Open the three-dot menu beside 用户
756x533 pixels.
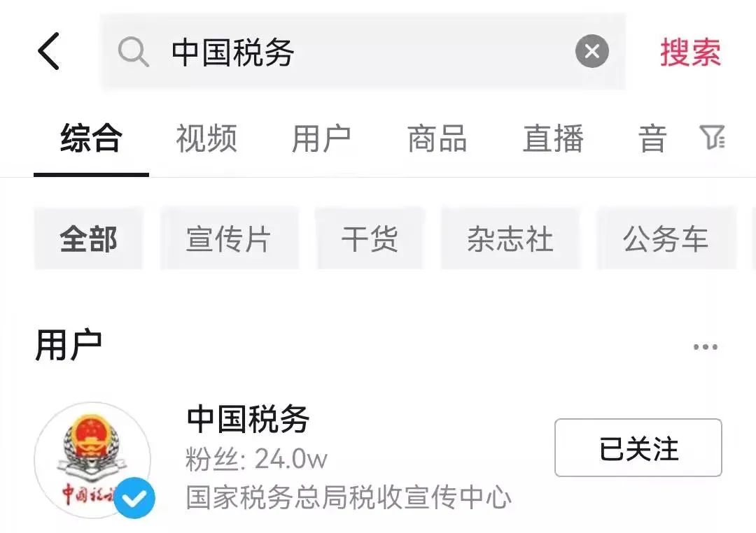pyautogui.click(x=706, y=346)
